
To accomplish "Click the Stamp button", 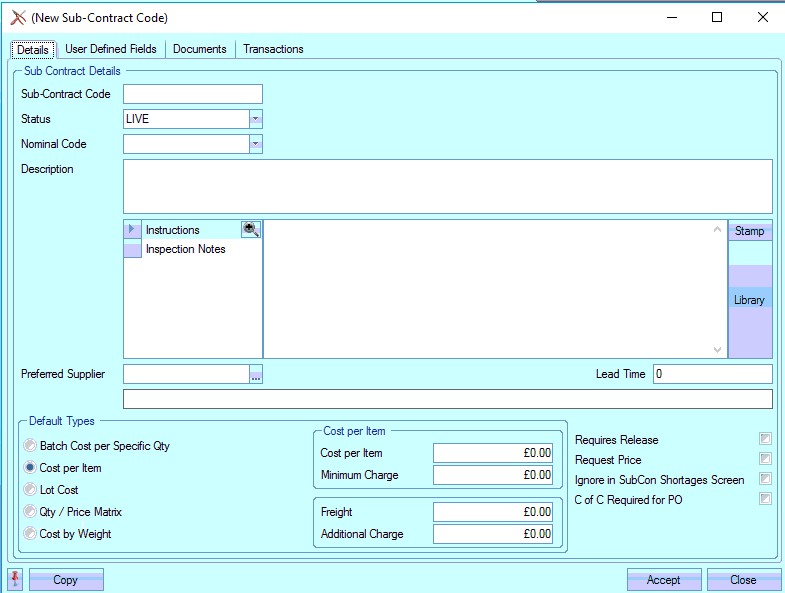I will pos(749,231).
